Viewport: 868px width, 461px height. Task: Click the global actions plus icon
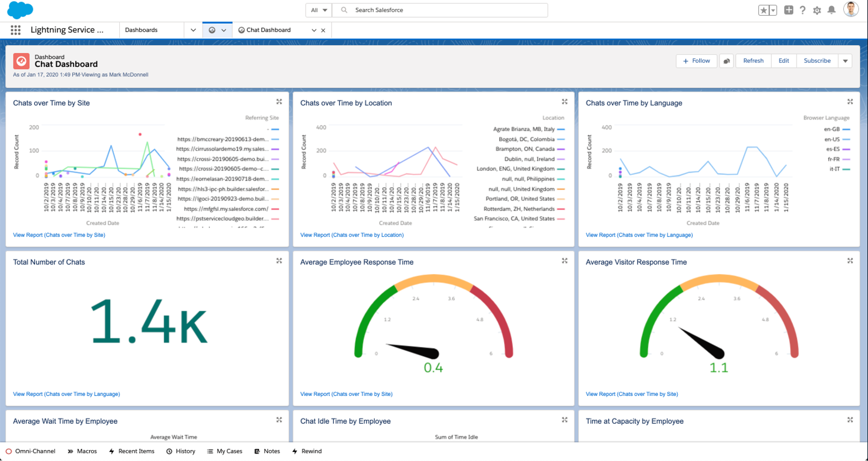788,10
